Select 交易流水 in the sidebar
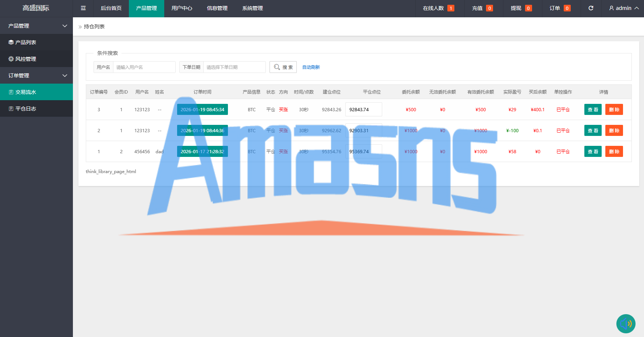The width and height of the screenshot is (644, 337). tap(36, 92)
